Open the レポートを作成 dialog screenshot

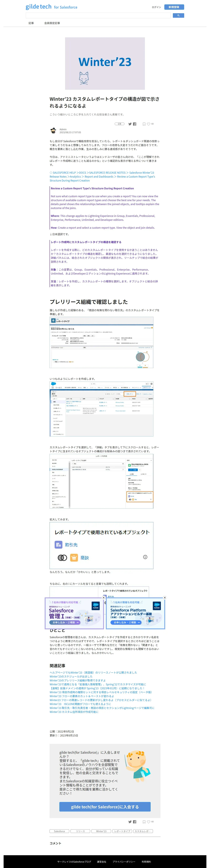pyautogui.click(x=102, y=481)
